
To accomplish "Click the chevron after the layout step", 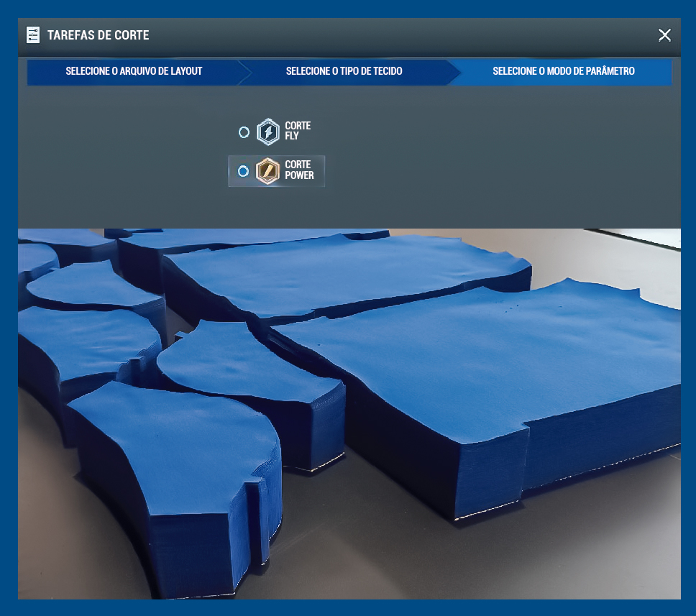I will click(244, 72).
